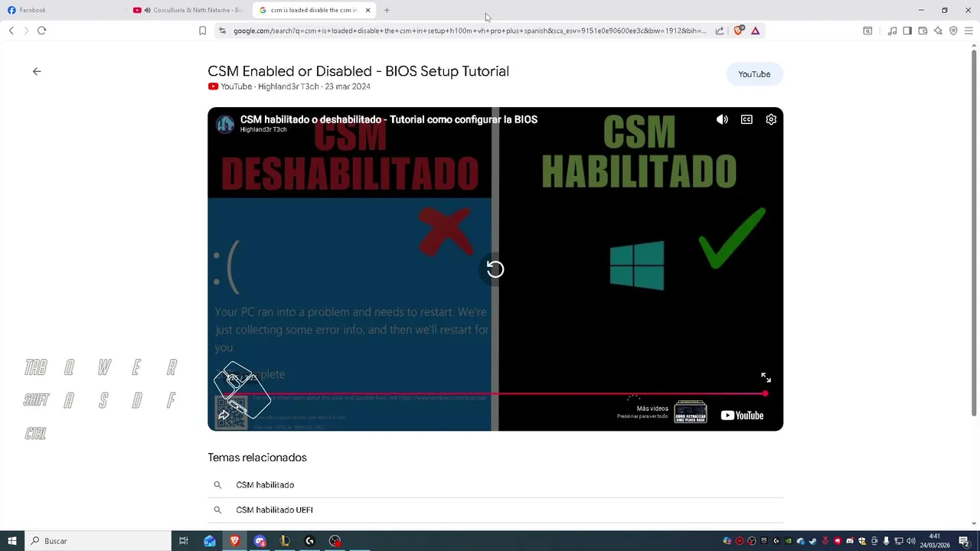This screenshot has height=551, width=980.
Task: Expand the video to fullscreen
Action: pyautogui.click(x=766, y=377)
